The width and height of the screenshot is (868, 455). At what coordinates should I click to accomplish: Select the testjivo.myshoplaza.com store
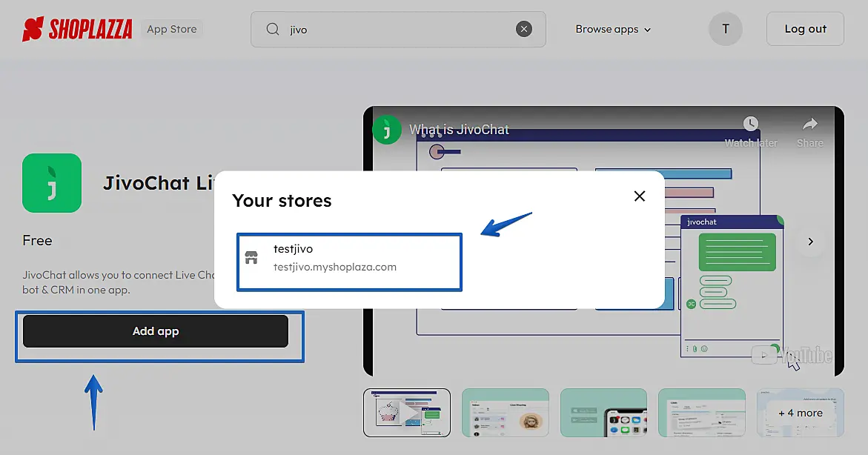coord(348,262)
